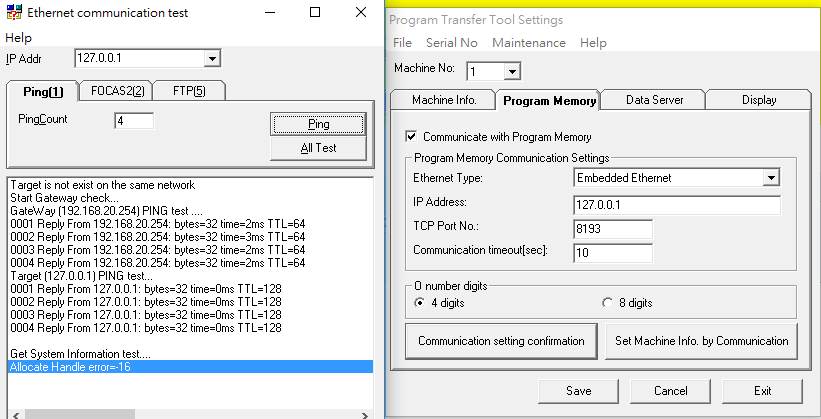This screenshot has width=821, height=419.
Task: Open the Maintenance menu
Action: pyautogui.click(x=528, y=43)
